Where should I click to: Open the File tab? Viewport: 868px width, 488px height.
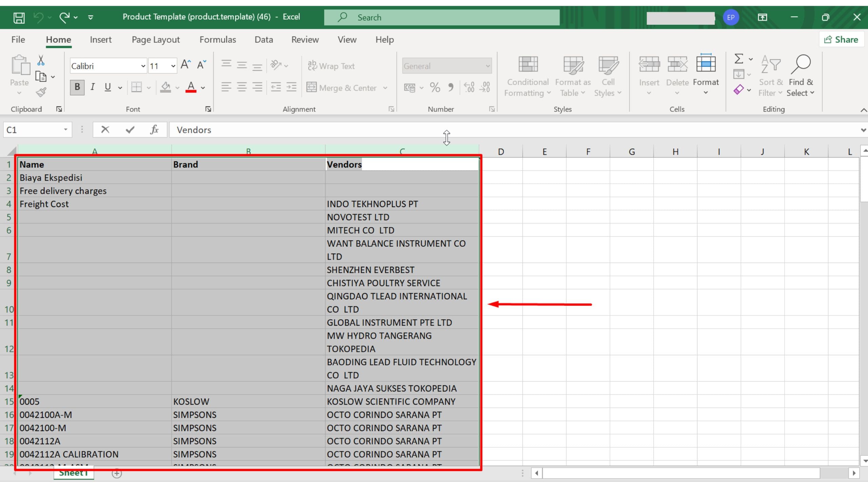coord(18,40)
